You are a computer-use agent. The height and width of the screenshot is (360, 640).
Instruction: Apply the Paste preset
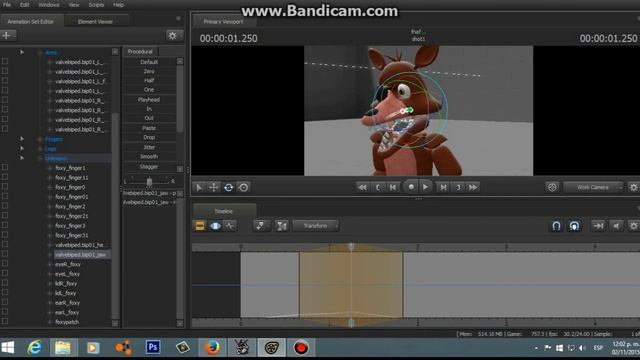(x=149, y=128)
